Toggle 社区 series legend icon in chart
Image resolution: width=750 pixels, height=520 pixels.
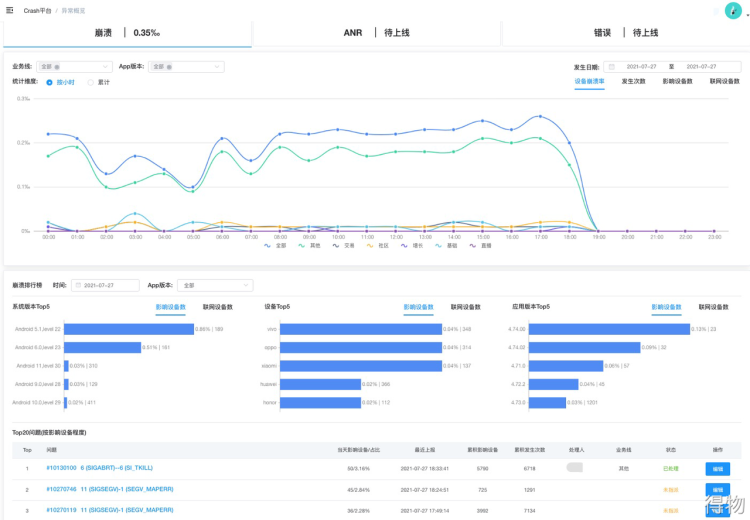370,244
